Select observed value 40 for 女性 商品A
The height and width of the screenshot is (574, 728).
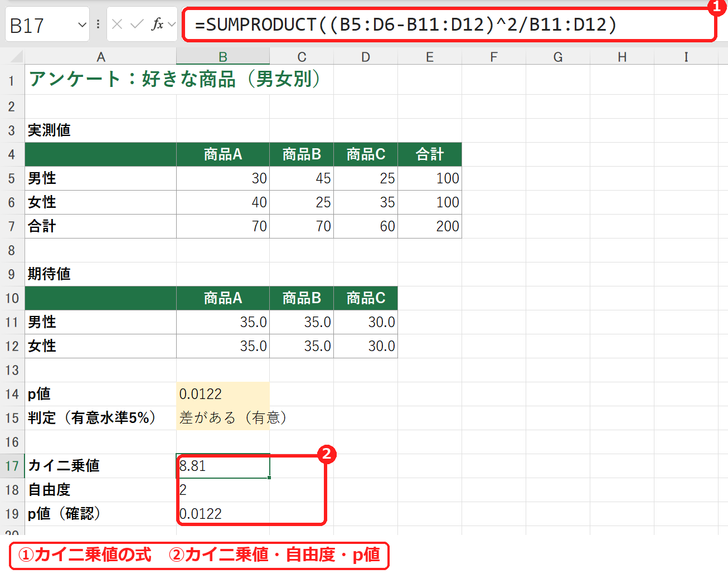(x=223, y=202)
